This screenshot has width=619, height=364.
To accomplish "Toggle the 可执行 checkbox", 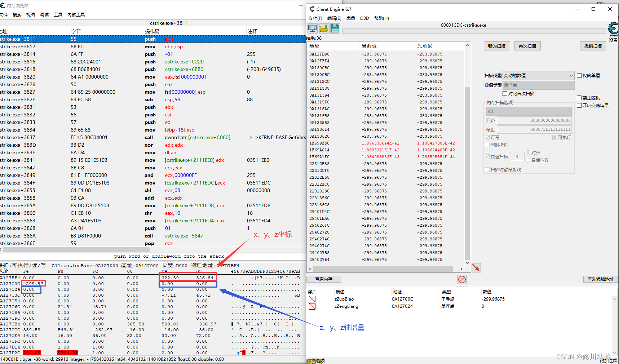I will pos(555,137).
